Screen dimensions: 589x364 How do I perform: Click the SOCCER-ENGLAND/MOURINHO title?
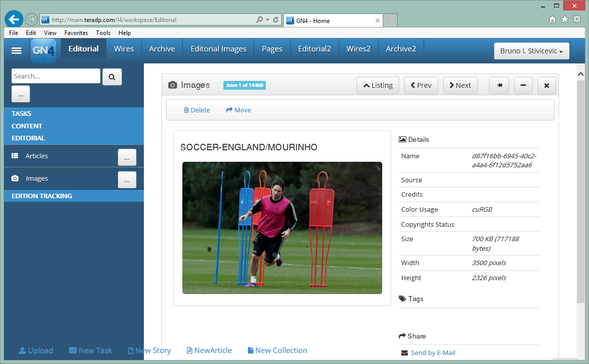click(x=249, y=147)
